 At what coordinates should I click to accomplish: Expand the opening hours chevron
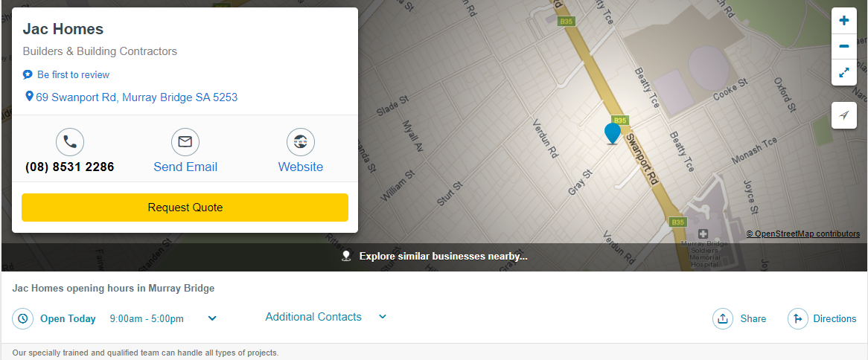click(212, 318)
